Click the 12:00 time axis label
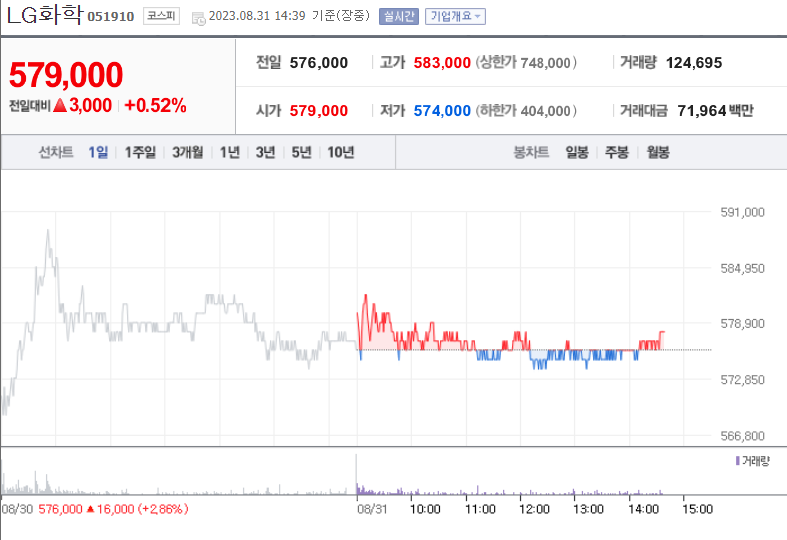This screenshot has width=787, height=540. pos(535,509)
